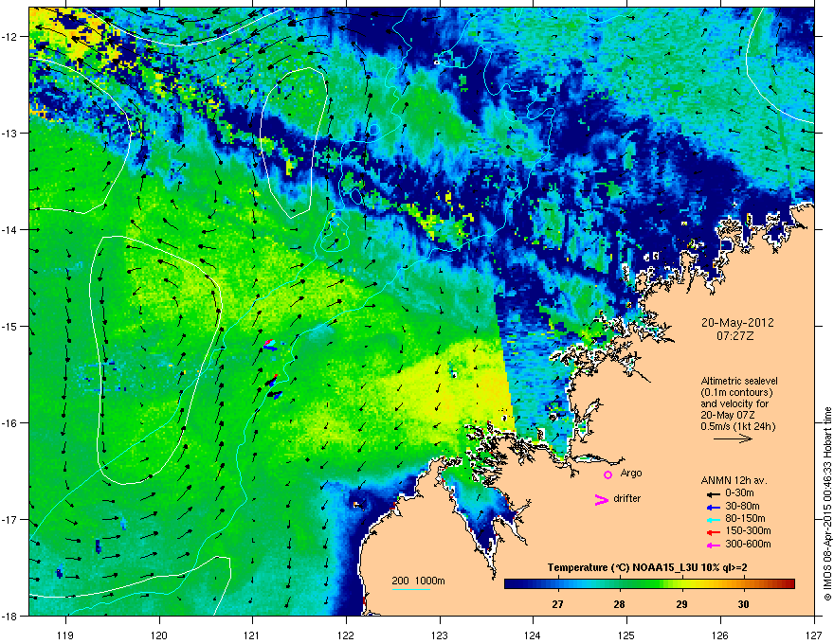The height and width of the screenshot is (644, 834).
Task: Click the latitude -15 axis label
Action: (x=10, y=326)
